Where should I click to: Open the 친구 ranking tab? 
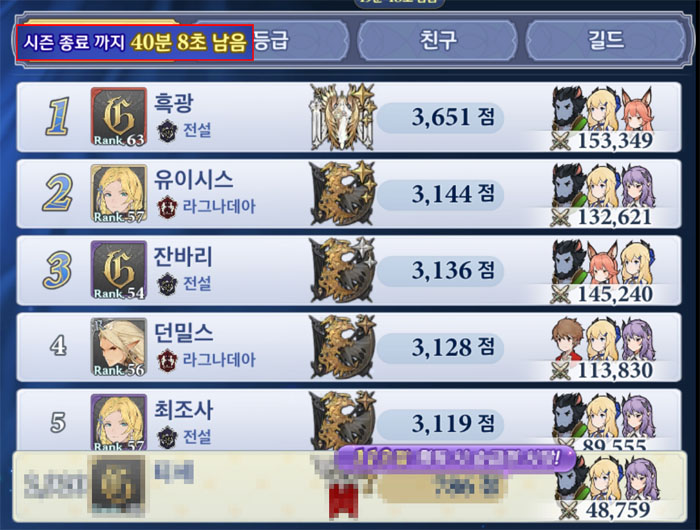tap(438, 41)
